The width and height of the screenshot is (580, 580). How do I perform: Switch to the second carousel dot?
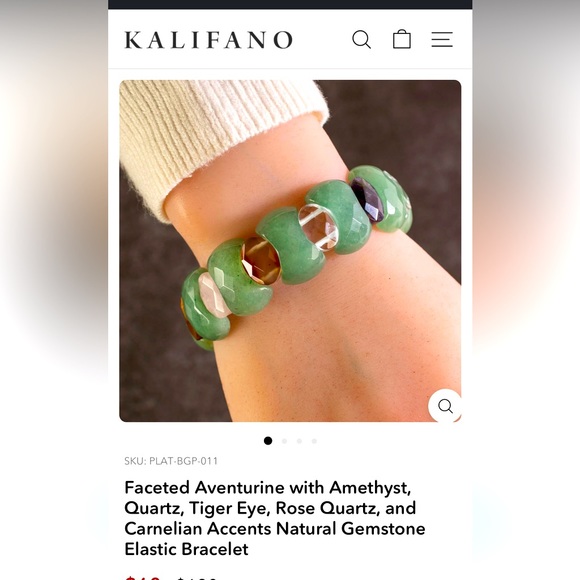click(284, 441)
